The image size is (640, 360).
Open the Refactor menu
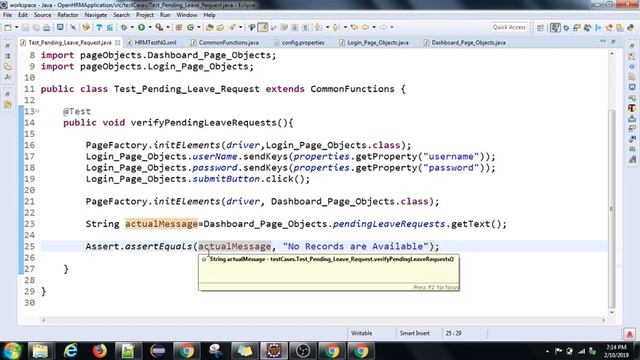pyautogui.click(x=68, y=15)
